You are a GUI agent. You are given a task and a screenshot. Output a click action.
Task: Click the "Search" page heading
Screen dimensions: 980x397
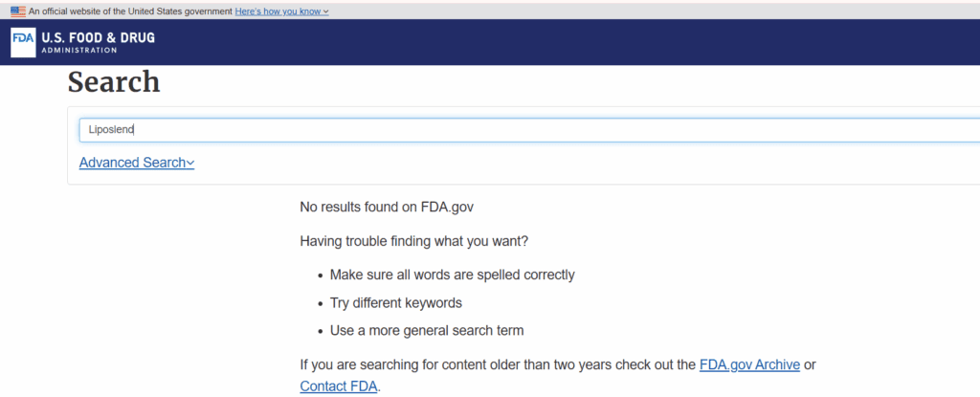tap(114, 82)
